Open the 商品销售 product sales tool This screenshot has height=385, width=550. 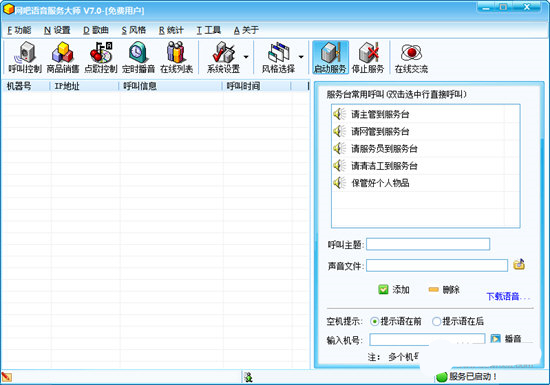(63, 58)
